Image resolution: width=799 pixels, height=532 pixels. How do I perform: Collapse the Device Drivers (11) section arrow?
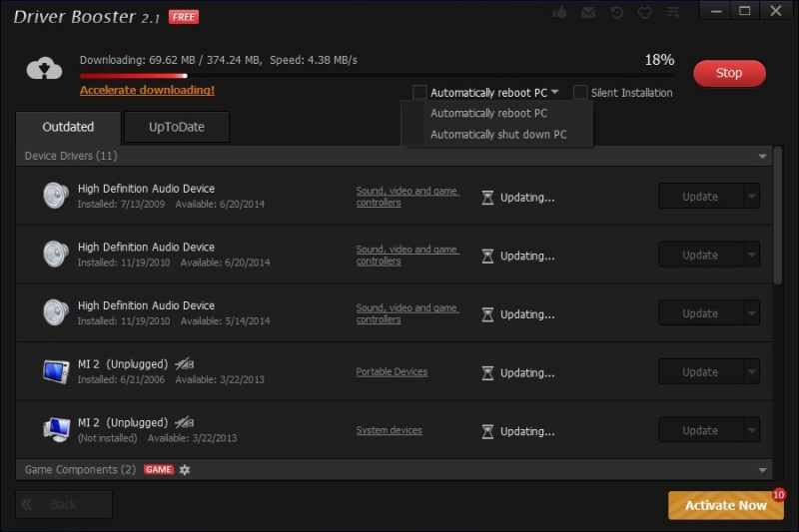pyautogui.click(x=762, y=157)
